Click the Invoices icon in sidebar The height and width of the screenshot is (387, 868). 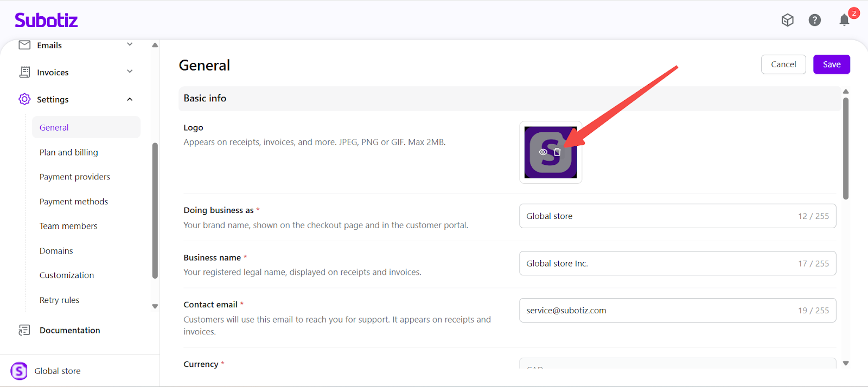click(24, 72)
